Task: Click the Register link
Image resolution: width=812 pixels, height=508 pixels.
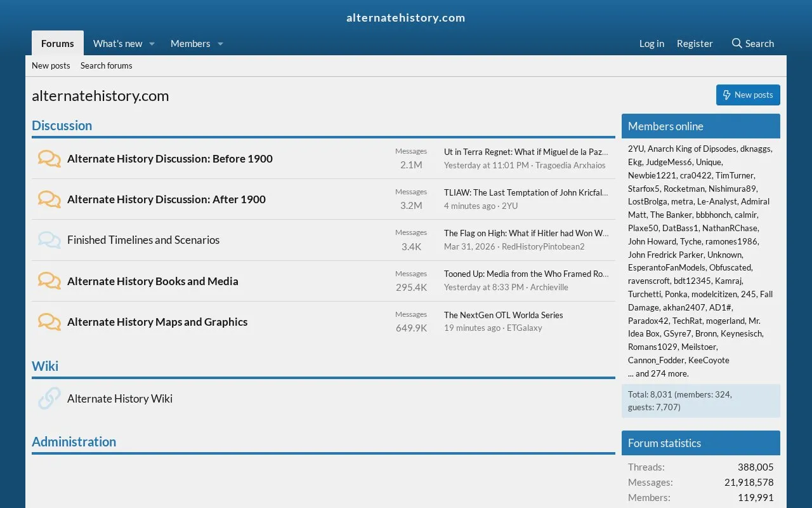Action: [x=695, y=43]
